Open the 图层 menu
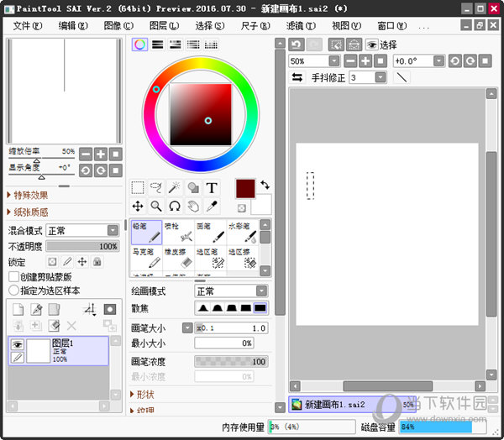 pos(162,26)
